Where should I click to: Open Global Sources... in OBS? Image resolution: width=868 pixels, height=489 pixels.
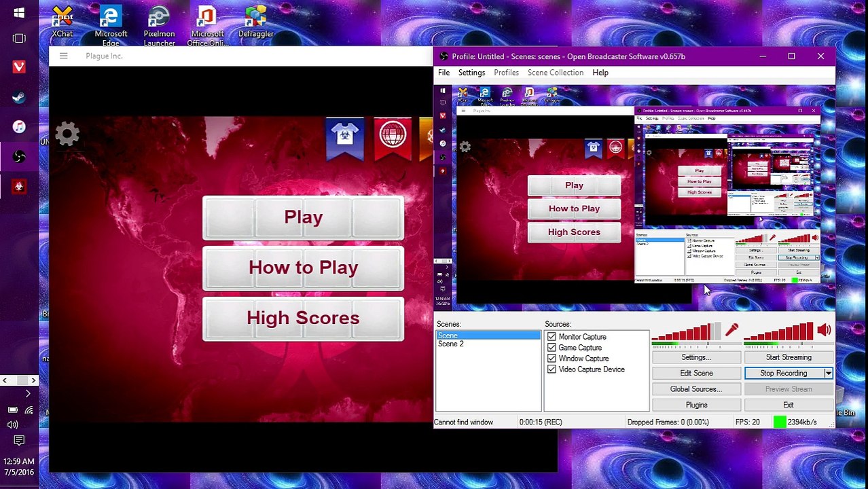[x=696, y=389]
